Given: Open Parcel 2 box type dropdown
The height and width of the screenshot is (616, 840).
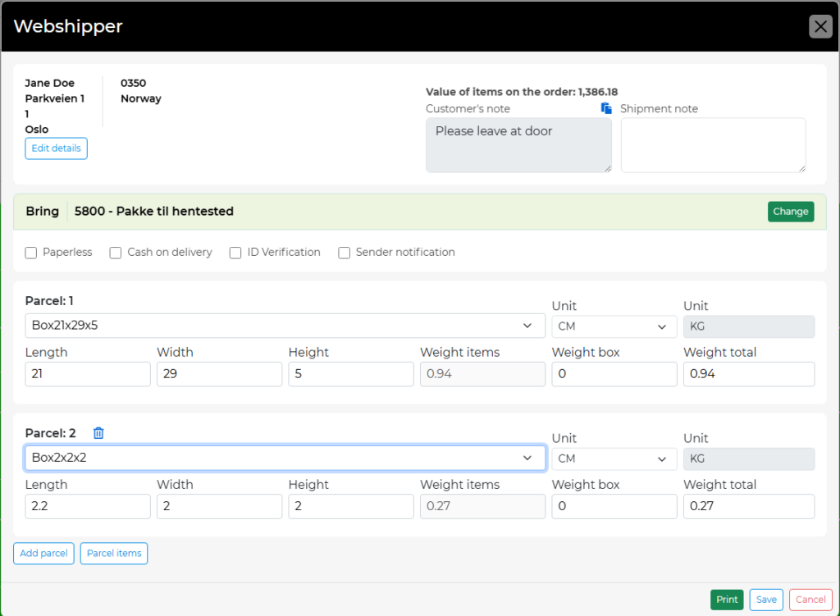Looking at the screenshot, I should click(x=285, y=458).
